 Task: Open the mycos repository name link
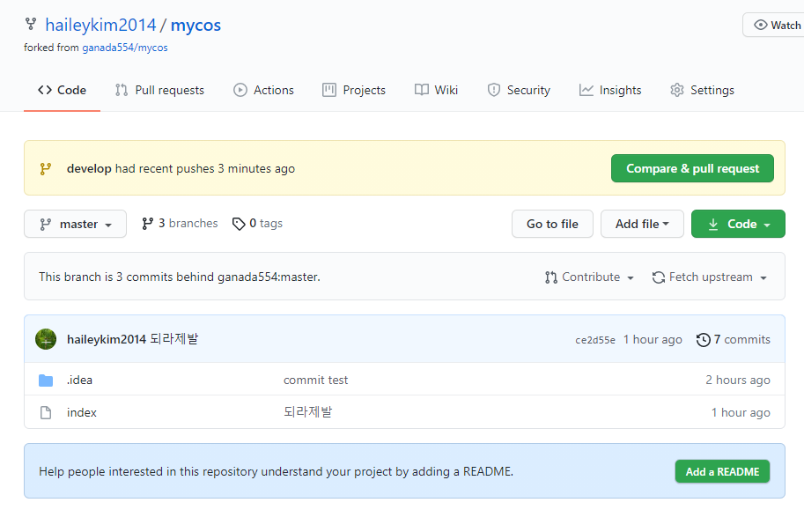coord(195,25)
